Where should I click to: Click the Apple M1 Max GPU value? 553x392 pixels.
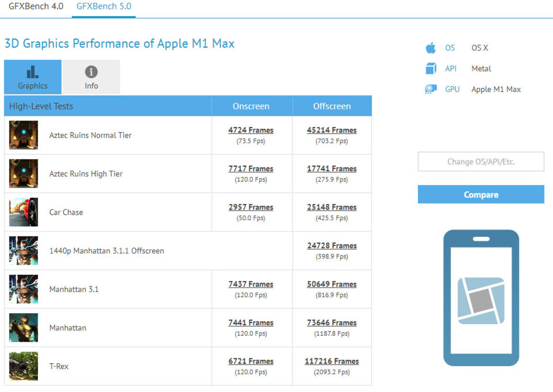(x=496, y=89)
